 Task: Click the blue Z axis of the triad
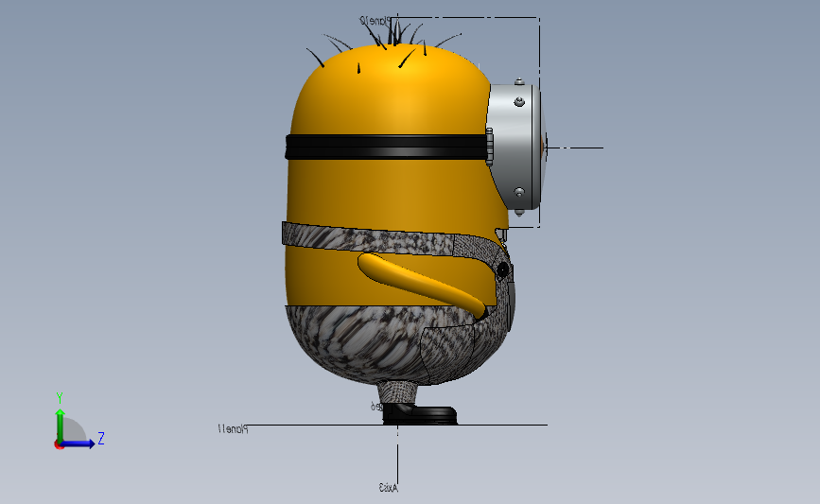point(78,443)
